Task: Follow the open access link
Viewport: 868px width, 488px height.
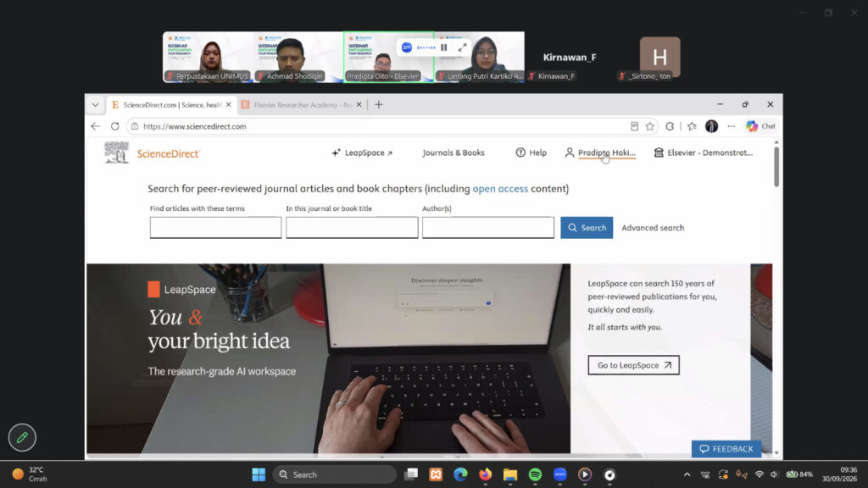Action: 500,189
